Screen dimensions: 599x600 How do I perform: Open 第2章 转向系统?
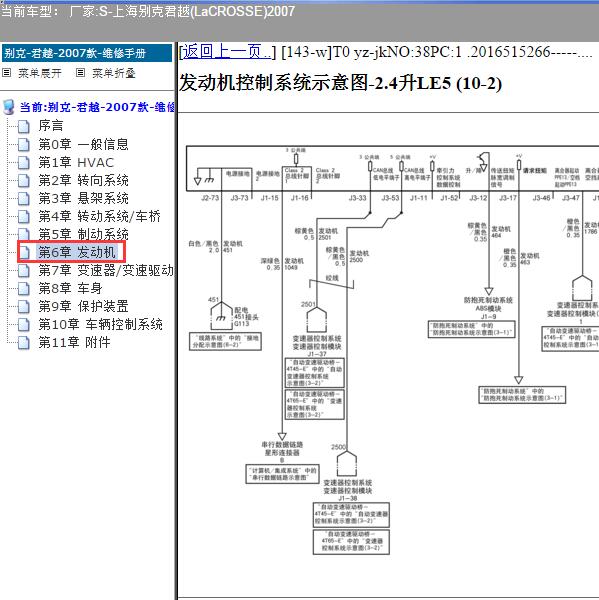(83, 180)
